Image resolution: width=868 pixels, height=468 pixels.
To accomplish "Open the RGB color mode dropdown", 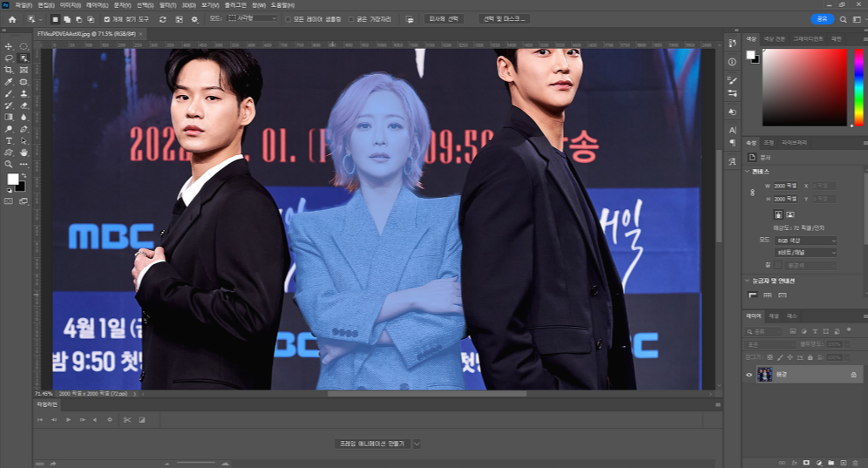I will (x=805, y=241).
